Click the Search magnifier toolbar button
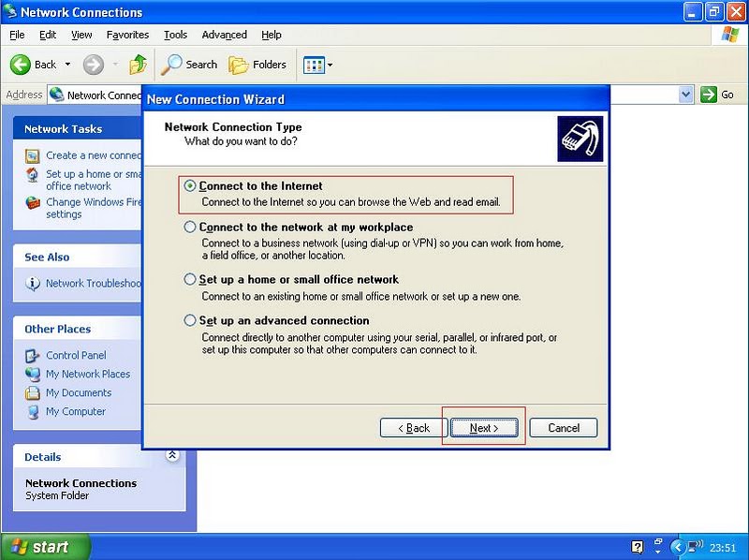The width and height of the screenshot is (749, 560). pos(189,65)
